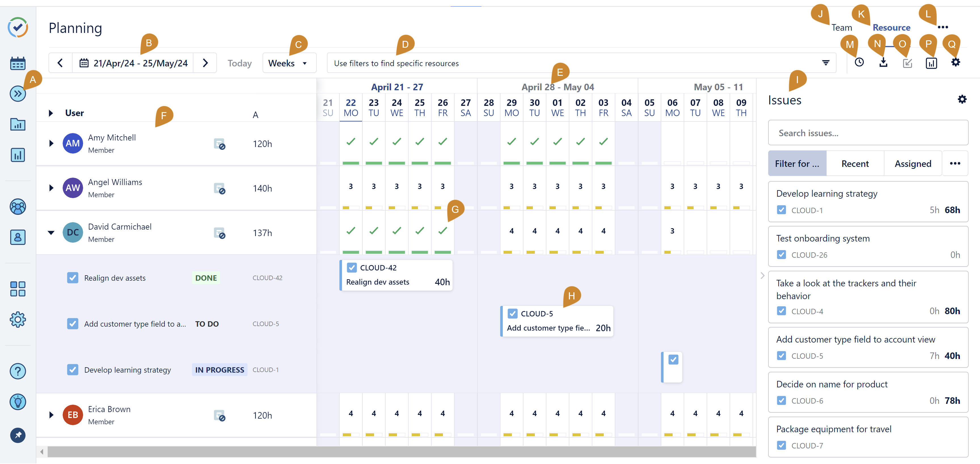
Task: Click the Today button
Action: pos(240,63)
